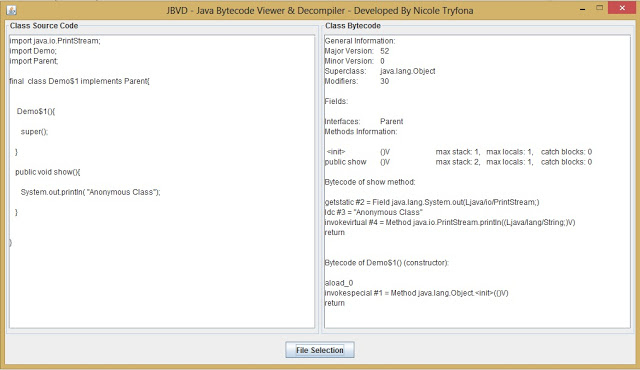Click 'Bytecode of show method:' heading
The image size is (640, 370).
tap(370, 182)
